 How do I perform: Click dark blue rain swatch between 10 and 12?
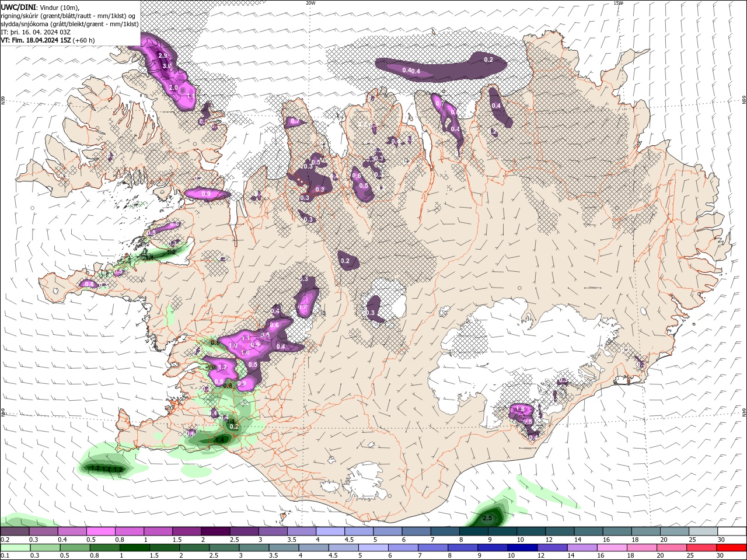[523, 548]
